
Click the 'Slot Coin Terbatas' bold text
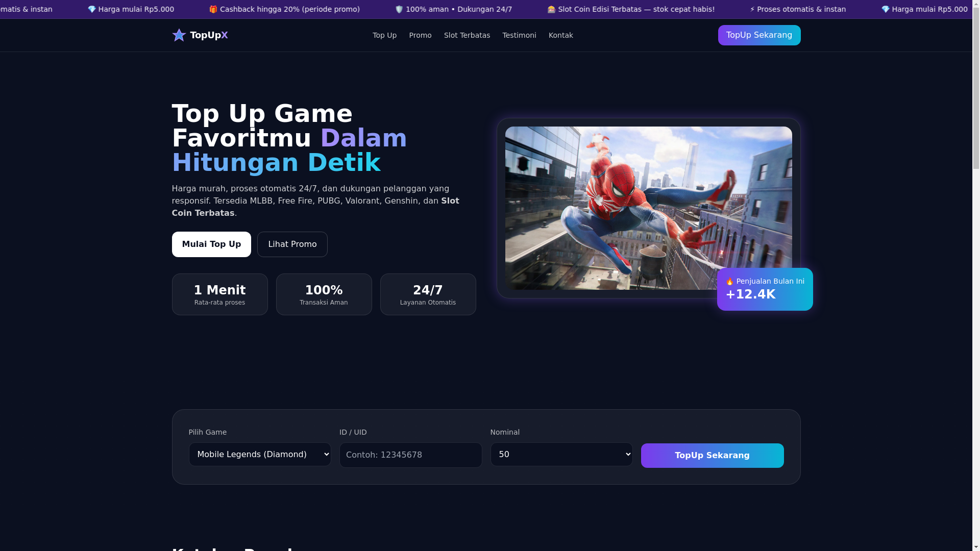pyautogui.click(x=315, y=207)
